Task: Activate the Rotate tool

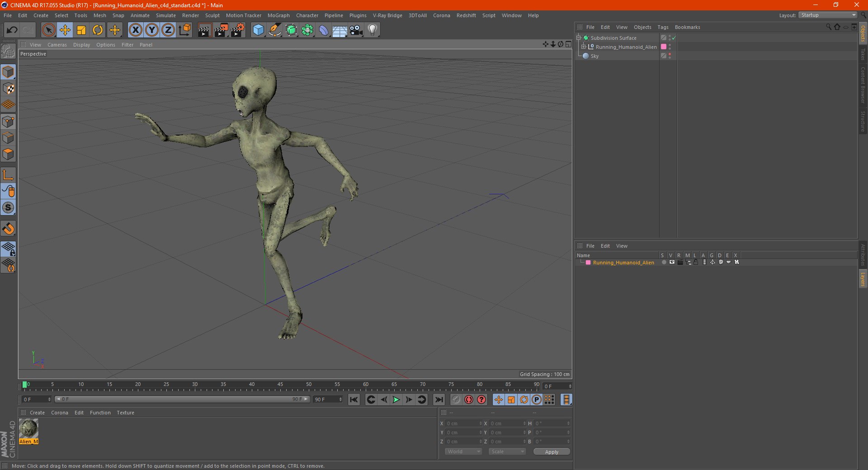Action: [x=98, y=30]
